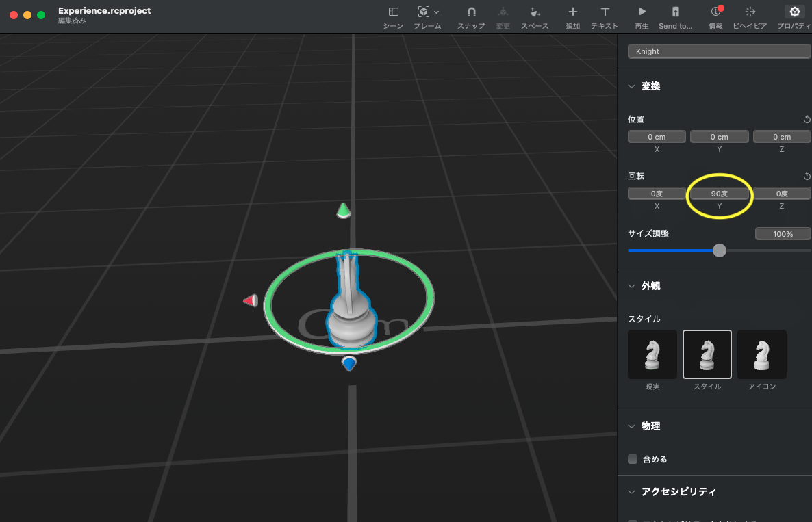Click the 変更 modify icon
The image size is (812, 522).
(x=503, y=12)
